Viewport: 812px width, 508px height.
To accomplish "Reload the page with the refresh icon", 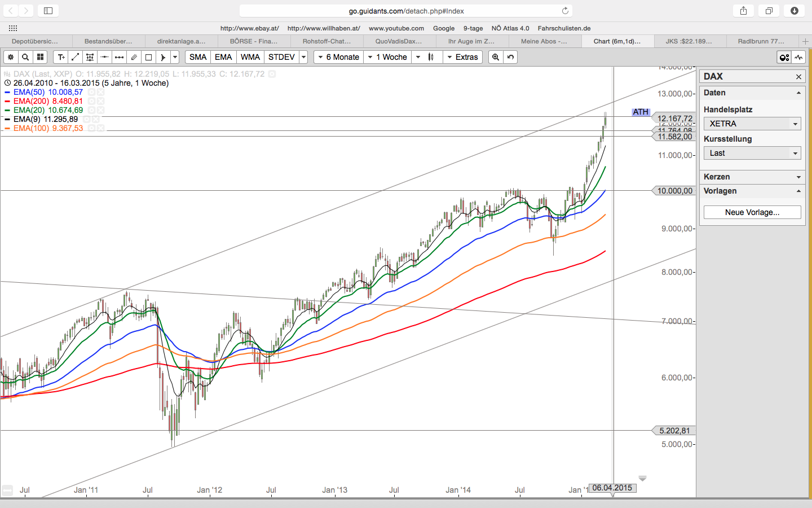I will click(x=565, y=11).
